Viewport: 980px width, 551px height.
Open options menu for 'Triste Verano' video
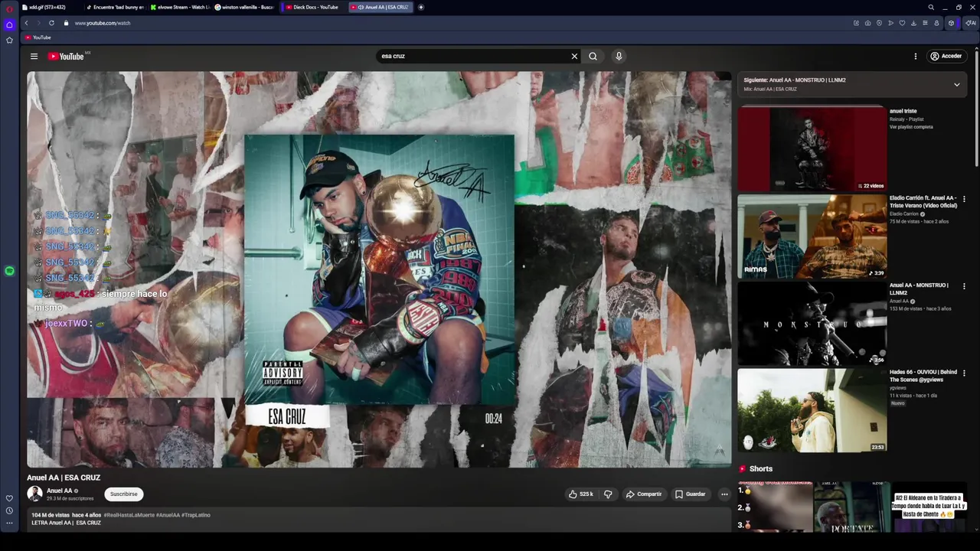click(964, 199)
